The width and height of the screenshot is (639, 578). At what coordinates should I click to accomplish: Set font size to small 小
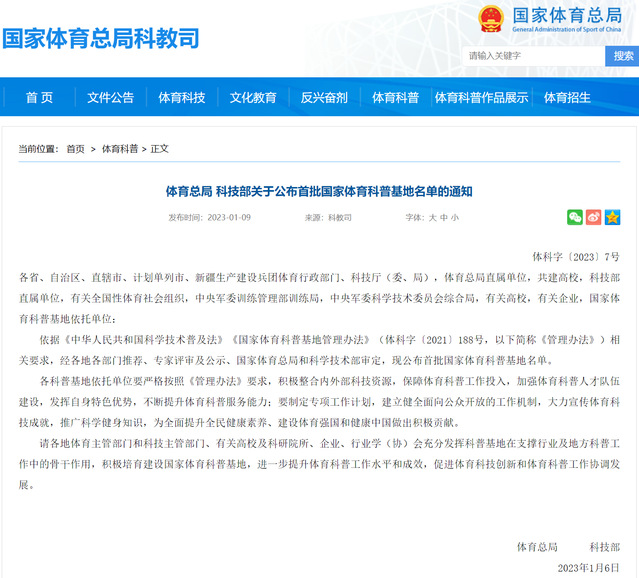click(455, 217)
